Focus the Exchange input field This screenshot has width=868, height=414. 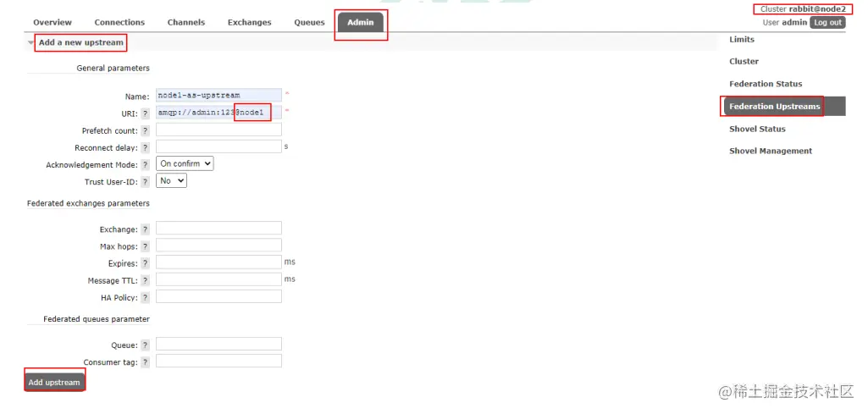pos(218,228)
